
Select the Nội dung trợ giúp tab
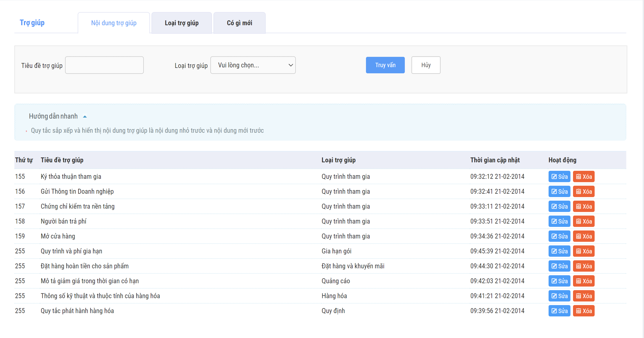point(114,23)
